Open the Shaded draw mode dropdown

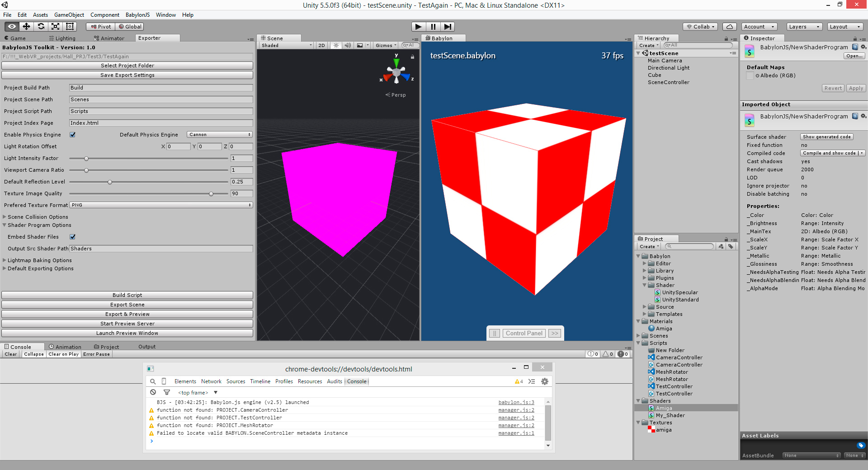point(287,45)
